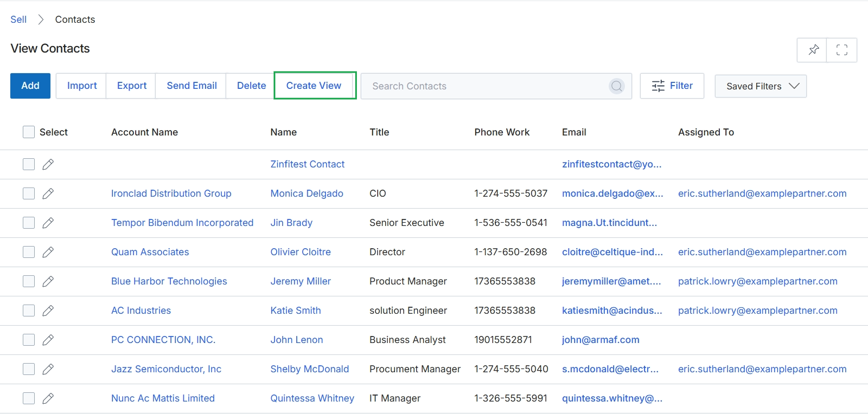Open the Saved Filters dropdown
Viewport: 868px width, 414px height.
pos(761,86)
